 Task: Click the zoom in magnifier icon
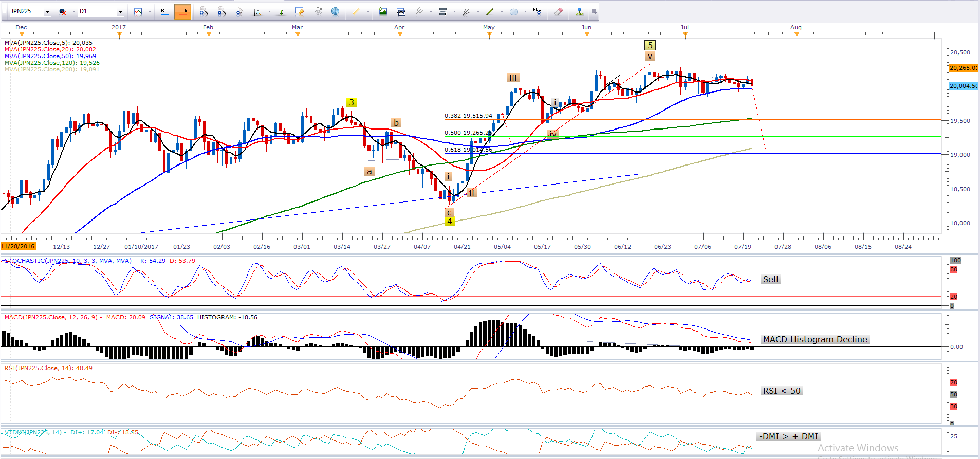[204, 11]
